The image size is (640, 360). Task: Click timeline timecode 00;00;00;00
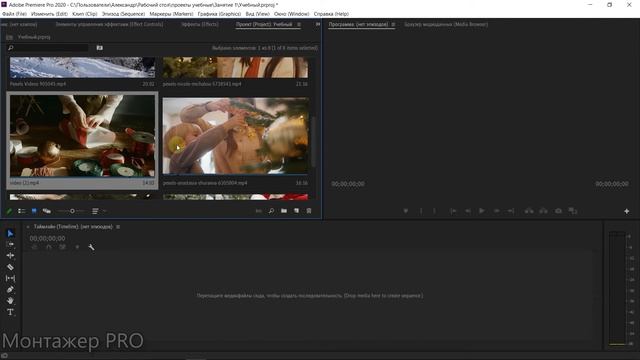coord(47,238)
